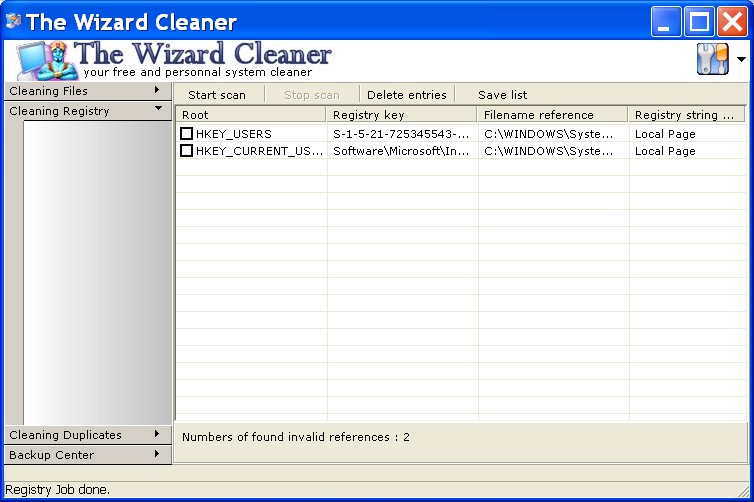The width and height of the screenshot is (754, 502).
Task: Sort by Filename reference column header
Action: [x=553, y=115]
